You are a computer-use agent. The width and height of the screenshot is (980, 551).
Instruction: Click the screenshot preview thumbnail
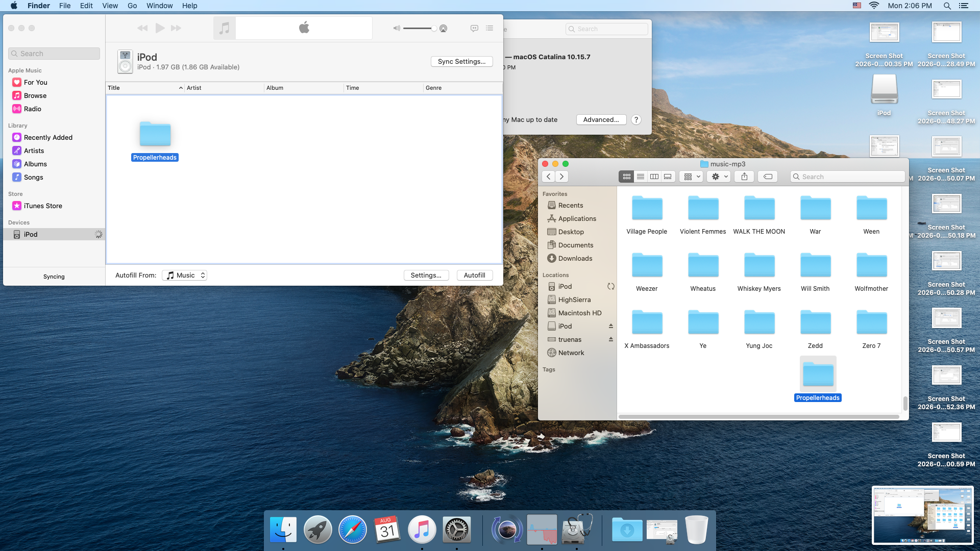click(922, 515)
